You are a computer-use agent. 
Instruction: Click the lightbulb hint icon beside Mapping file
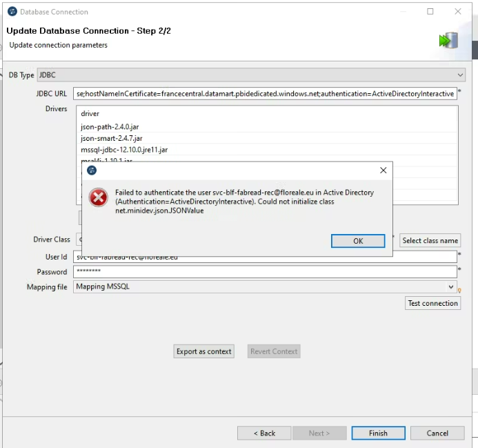(x=459, y=290)
